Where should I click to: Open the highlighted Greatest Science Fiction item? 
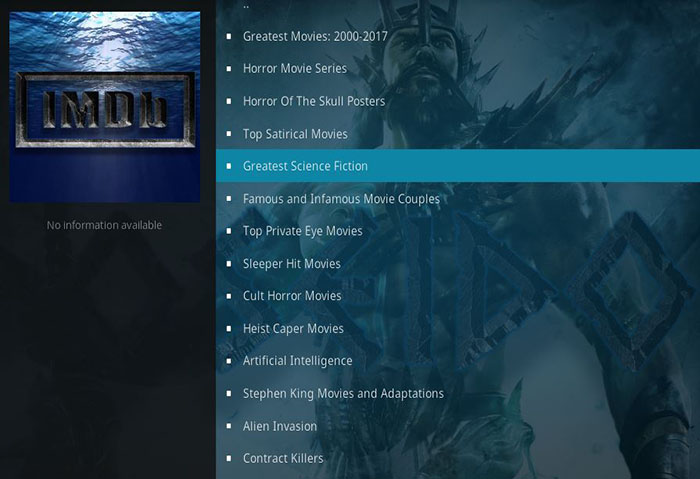pos(458,166)
